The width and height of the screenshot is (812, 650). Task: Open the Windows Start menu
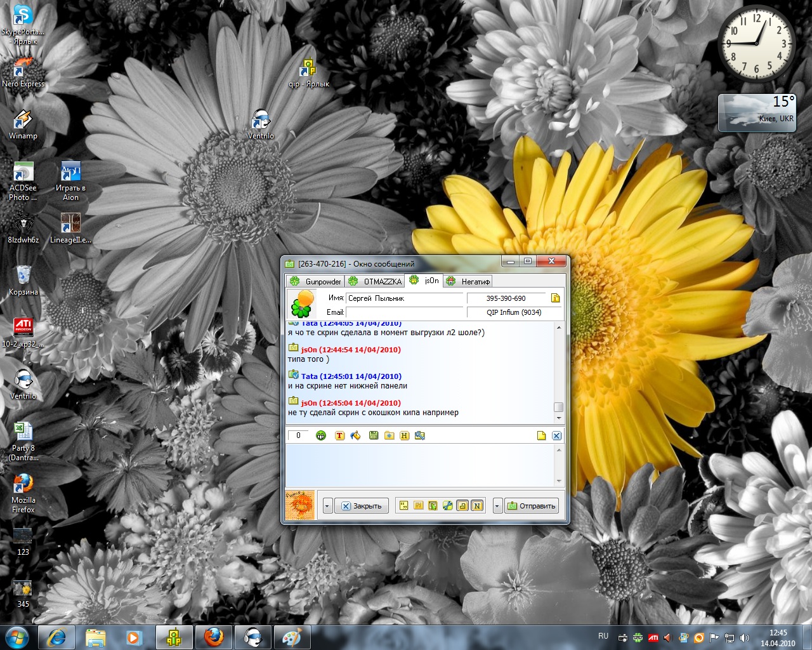[17, 637]
